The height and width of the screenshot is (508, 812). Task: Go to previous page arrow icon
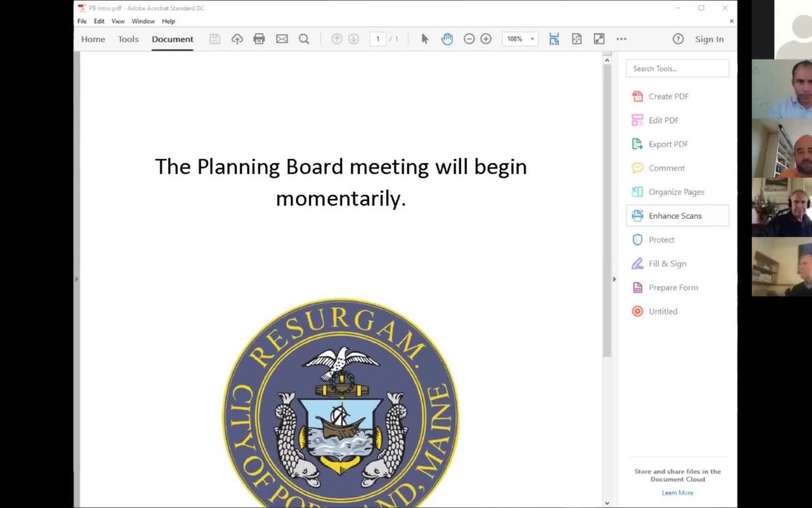(x=337, y=39)
